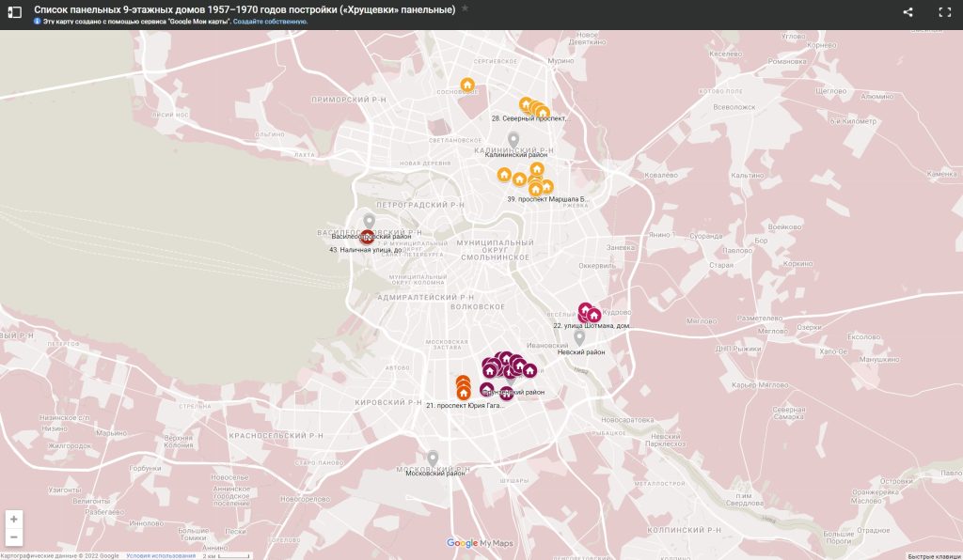
Task: Zoom in with the plus button
Action: [x=13, y=519]
